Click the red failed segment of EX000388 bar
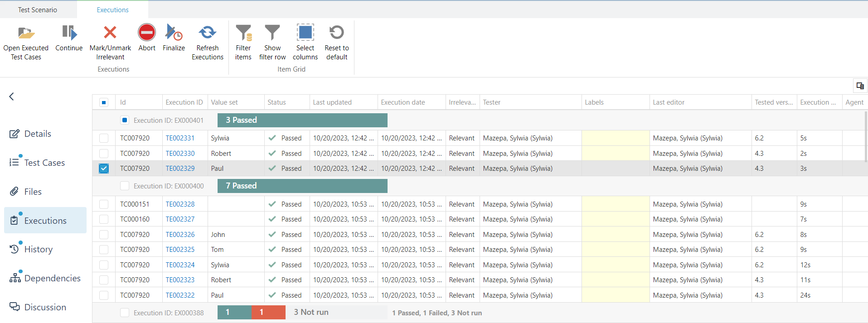 [268, 313]
